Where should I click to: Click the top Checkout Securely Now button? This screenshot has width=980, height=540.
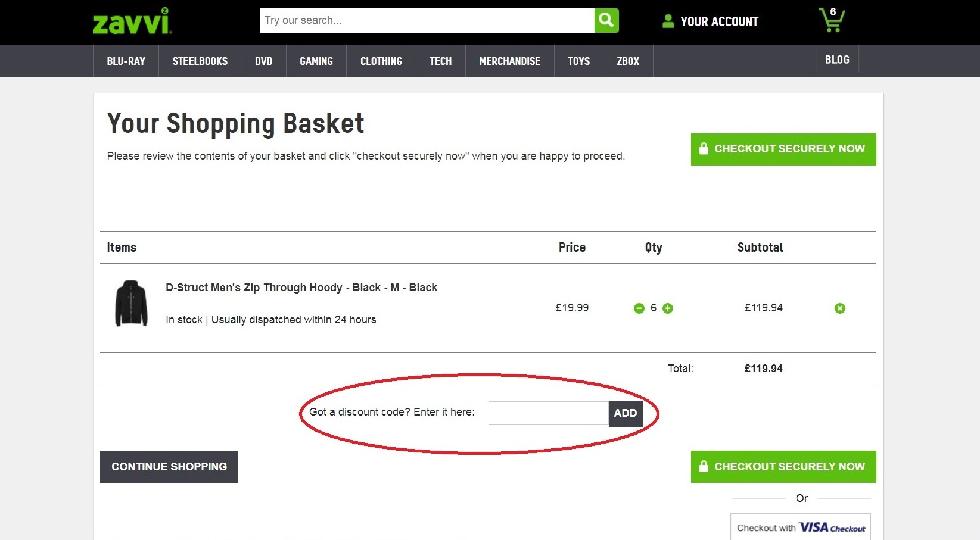(783, 149)
